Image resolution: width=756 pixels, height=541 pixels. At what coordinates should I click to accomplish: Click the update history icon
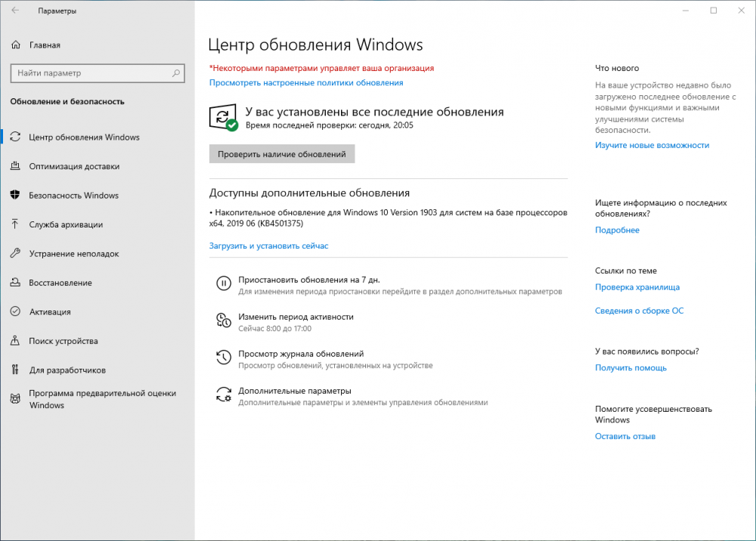point(223,357)
